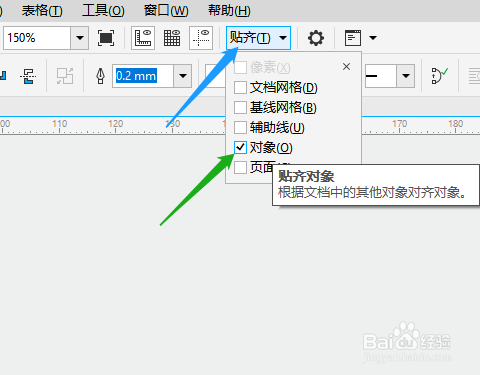Screen dimensions: 480x375
Task: Click the full-screen preview icon
Action: (x=106, y=38)
